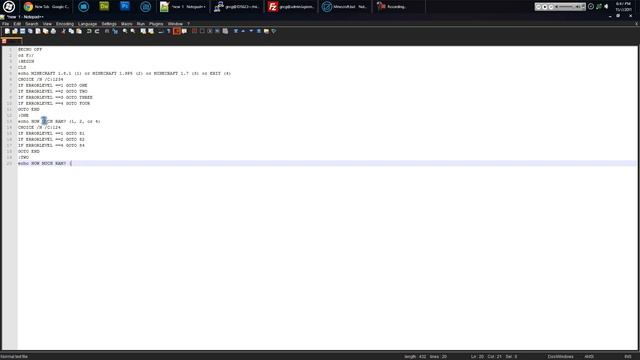Viewport: 640px width, 360px height.
Task: Open the Search menu
Action: tap(31, 24)
